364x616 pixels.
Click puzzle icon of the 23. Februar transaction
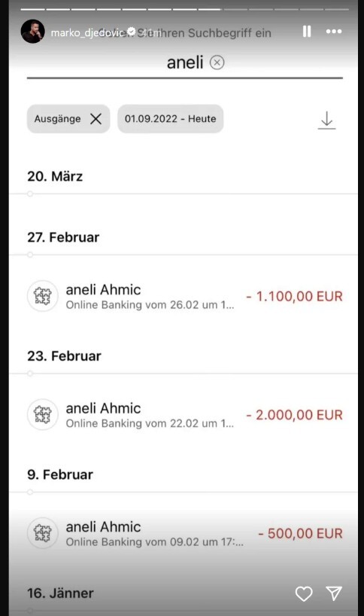pyautogui.click(x=43, y=415)
